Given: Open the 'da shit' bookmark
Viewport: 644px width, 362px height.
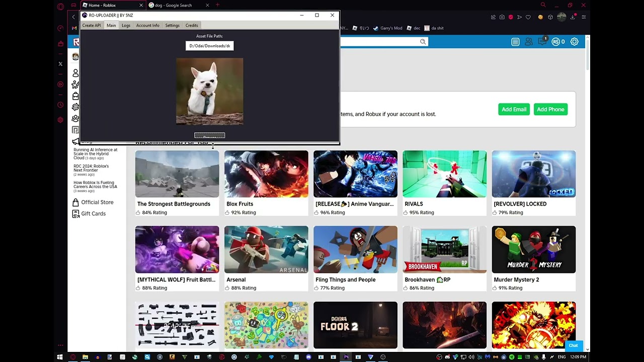Looking at the screenshot, I should (x=434, y=28).
